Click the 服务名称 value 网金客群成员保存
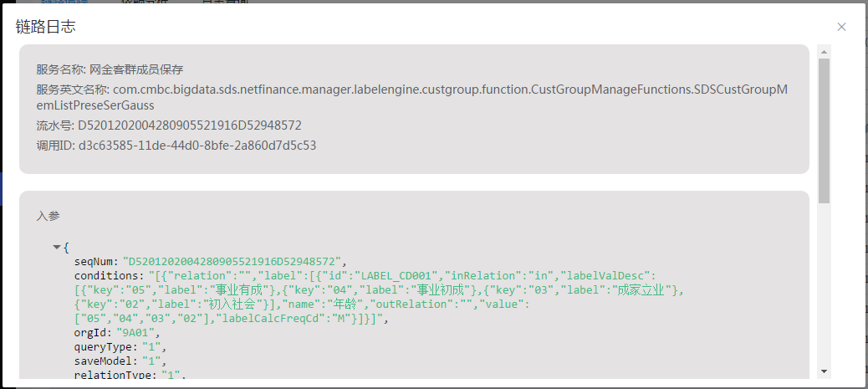868x389 pixels. tap(136, 69)
